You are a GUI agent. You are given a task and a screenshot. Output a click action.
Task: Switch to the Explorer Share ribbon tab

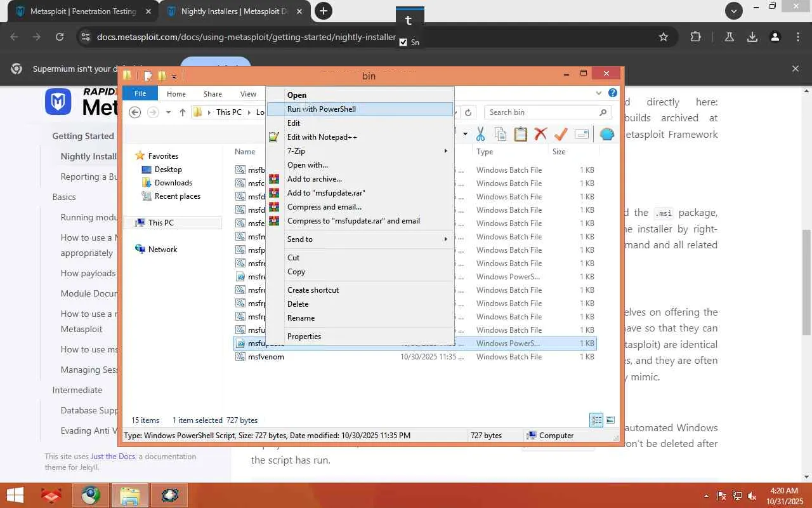pyautogui.click(x=213, y=94)
